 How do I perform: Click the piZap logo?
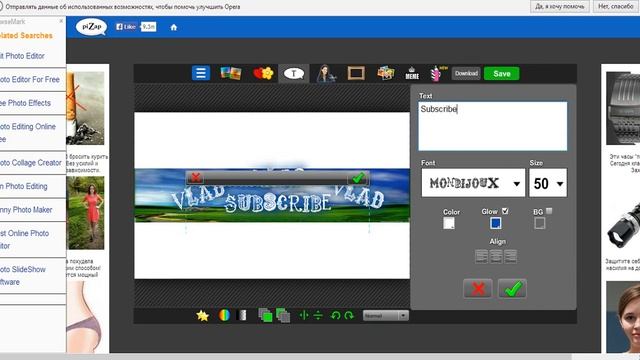point(91,27)
